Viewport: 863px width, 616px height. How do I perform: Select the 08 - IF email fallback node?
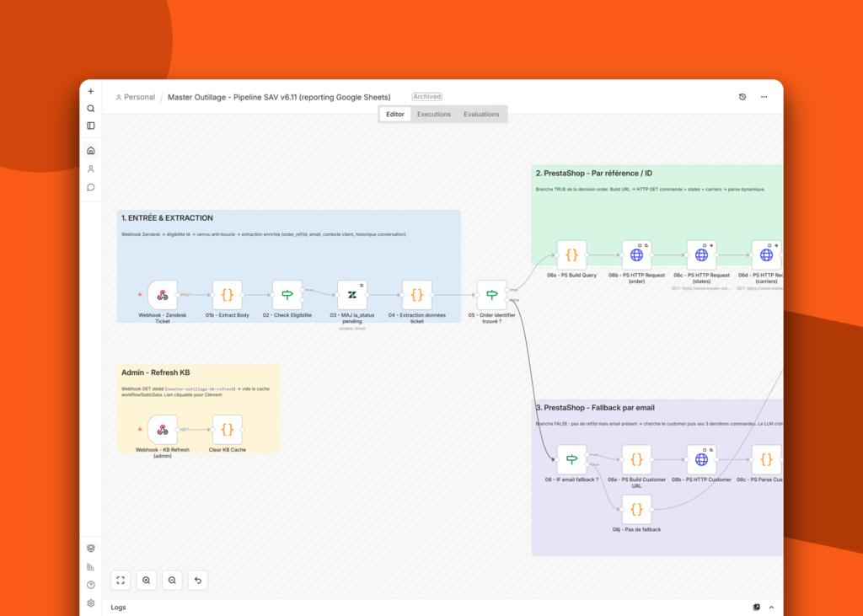[x=572, y=459]
